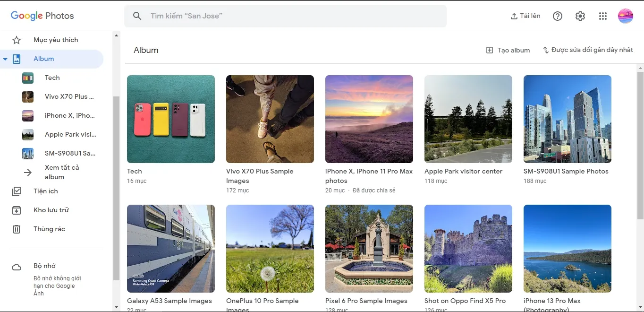Click "188 mục" count under SM-S908U1
Screen dimensions: 644x312
tap(535, 181)
